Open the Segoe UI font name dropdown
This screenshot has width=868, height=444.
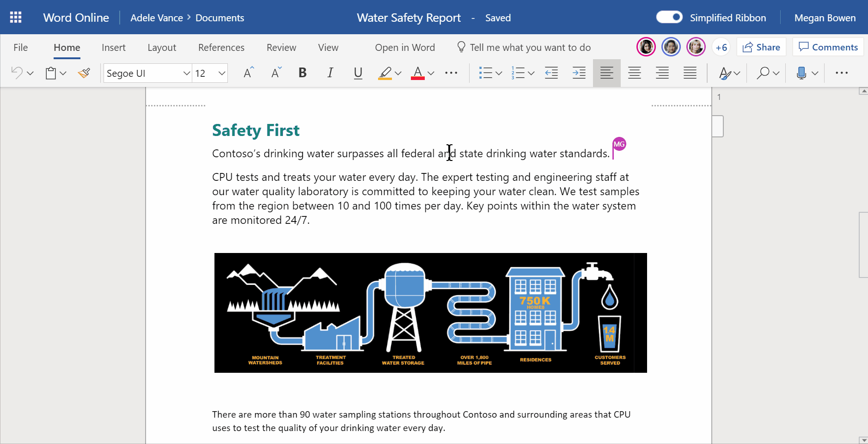[x=187, y=73]
